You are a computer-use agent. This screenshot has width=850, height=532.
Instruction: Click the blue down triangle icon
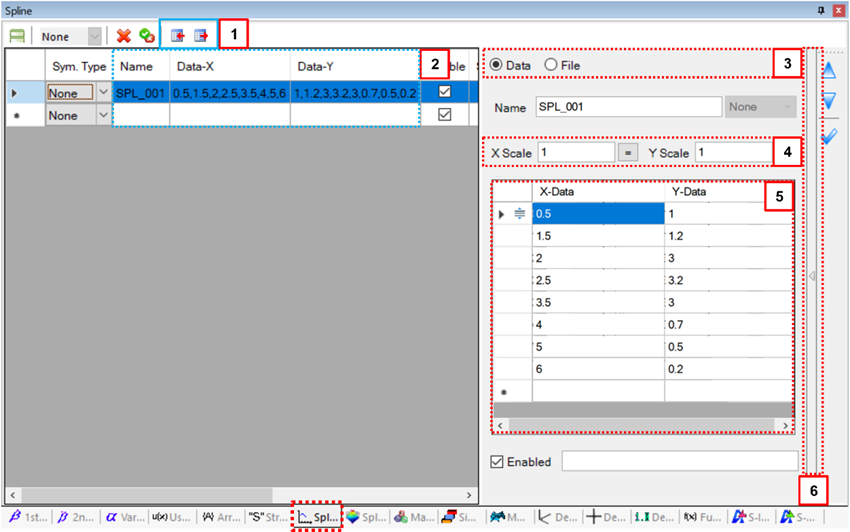(x=829, y=100)
